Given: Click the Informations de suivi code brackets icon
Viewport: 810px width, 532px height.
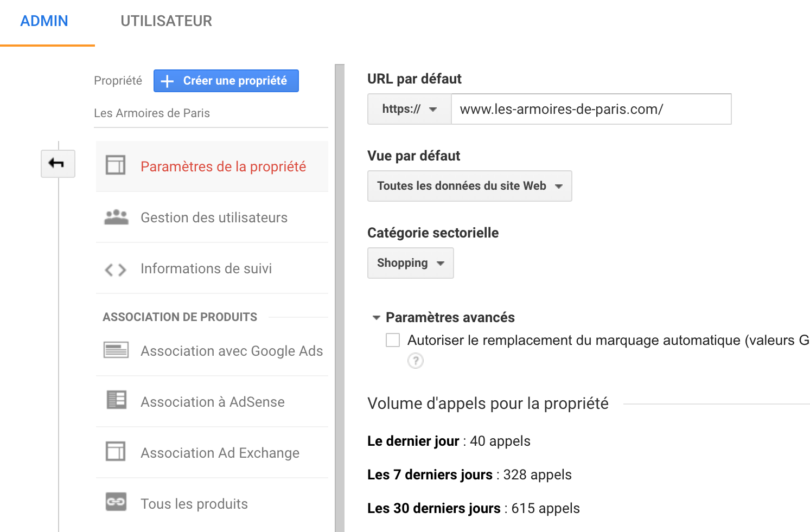Looking at the screenshot, I should point(116,270).
